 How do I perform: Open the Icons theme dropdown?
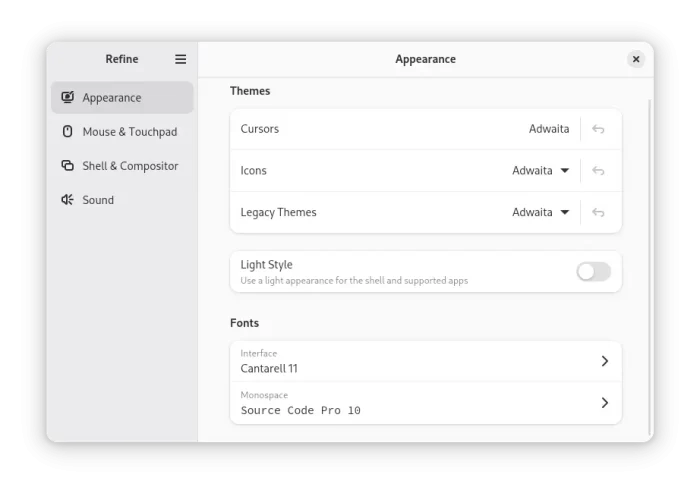point(541,171)
